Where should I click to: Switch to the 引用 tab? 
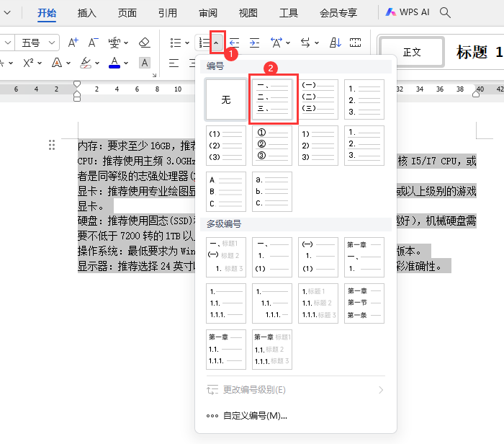[168, 13]
